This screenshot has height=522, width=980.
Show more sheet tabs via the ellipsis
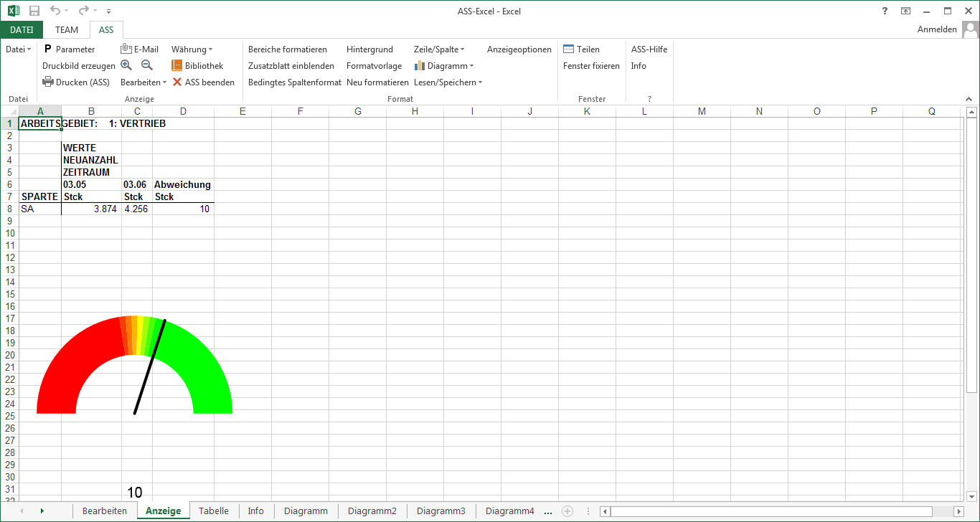(x=548, y=511)
